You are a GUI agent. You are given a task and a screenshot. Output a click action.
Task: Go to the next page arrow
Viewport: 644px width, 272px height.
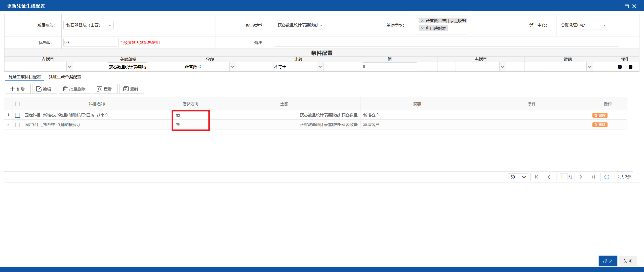point(581,177)
